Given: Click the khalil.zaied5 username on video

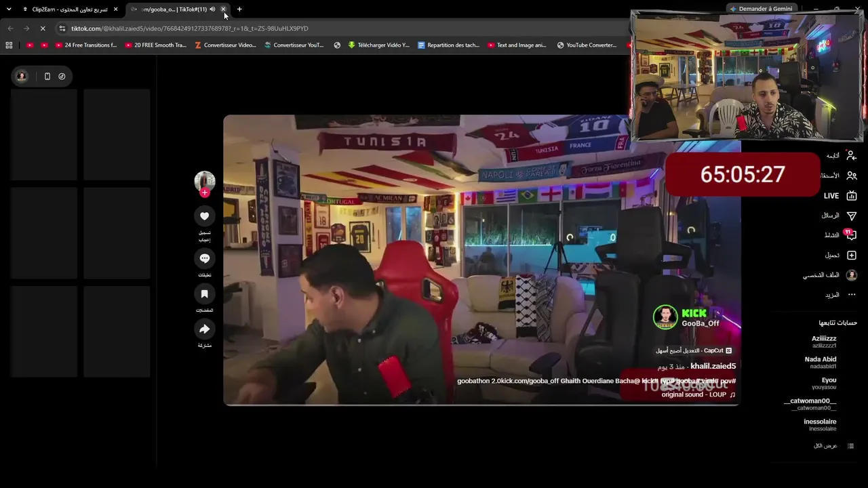Looking at the screenshot, I should pyautogui.click(x=713, y=366).
